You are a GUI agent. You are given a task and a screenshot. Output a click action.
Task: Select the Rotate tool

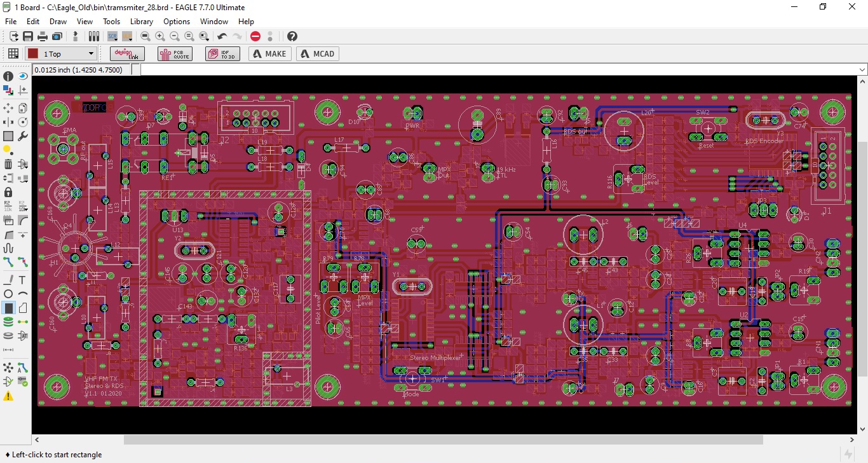[x=23, y=122]
